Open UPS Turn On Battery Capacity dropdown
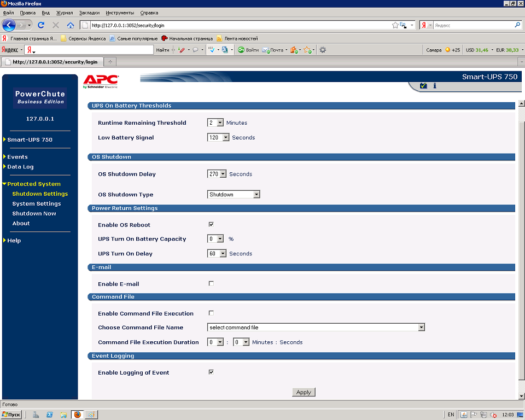This screenshot has width=525, height=420. pyautogui.click(x=215, y=239)
